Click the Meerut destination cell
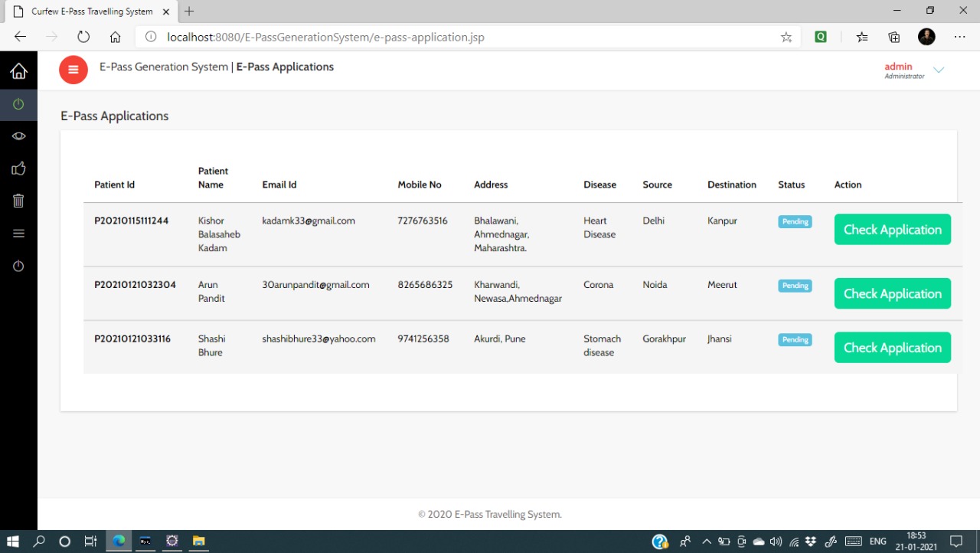Image resolution: width=980 pixels, height=553 pixels. pyautogui.click(x=722, y=285)
